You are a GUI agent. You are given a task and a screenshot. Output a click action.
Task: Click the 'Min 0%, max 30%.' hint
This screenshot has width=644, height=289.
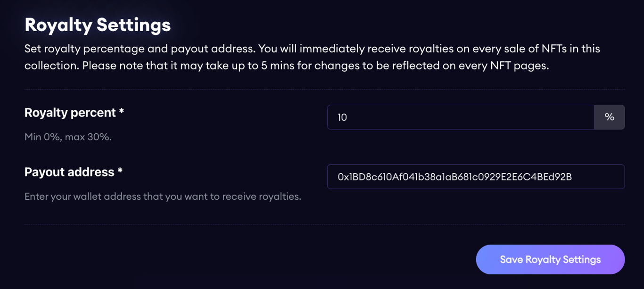click(x=68, y=137)
